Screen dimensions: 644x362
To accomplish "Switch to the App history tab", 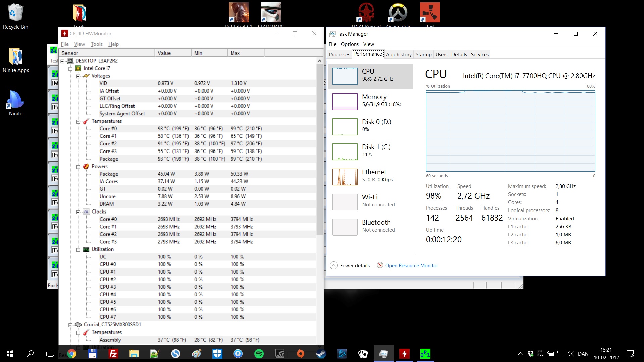I will tap(399, 54).
